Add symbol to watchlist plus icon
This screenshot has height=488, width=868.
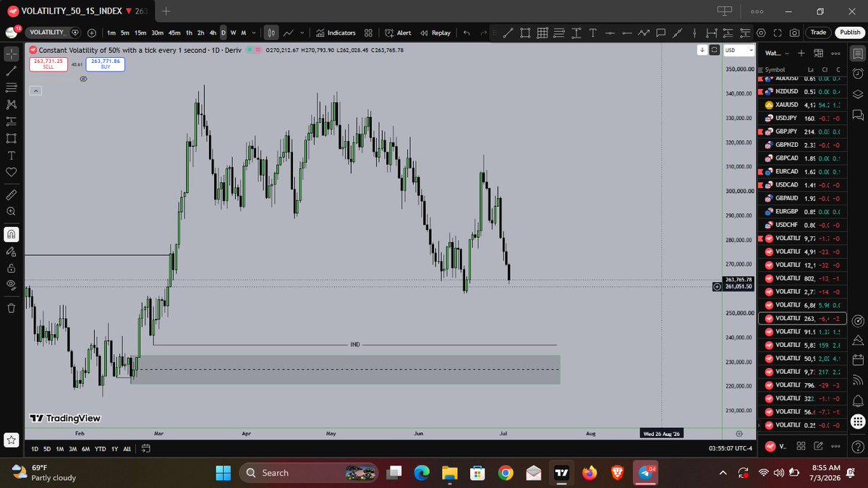(x=801, y=53)
